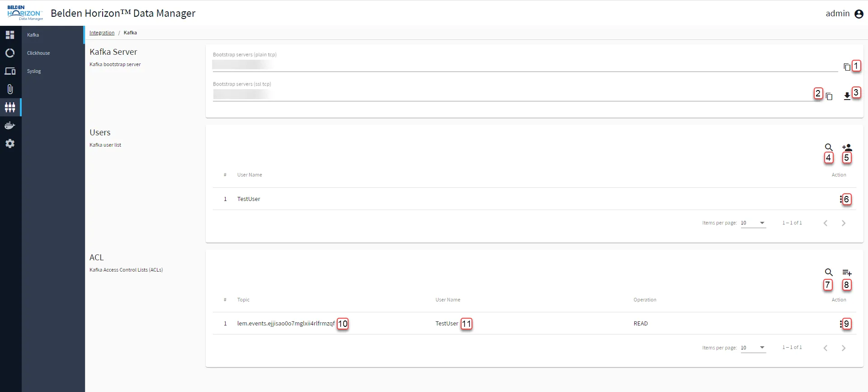Search the Kafka user list

click(x=829, y=147)
